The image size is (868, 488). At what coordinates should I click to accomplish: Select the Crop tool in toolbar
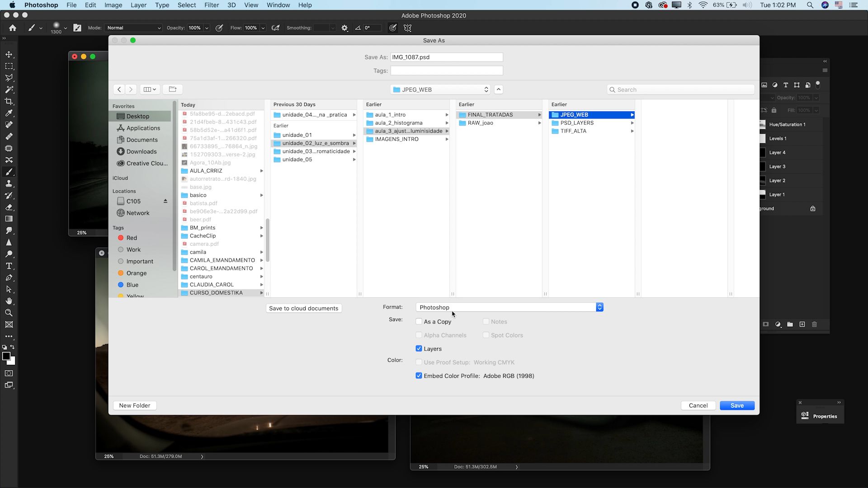[x=9, y=102]
